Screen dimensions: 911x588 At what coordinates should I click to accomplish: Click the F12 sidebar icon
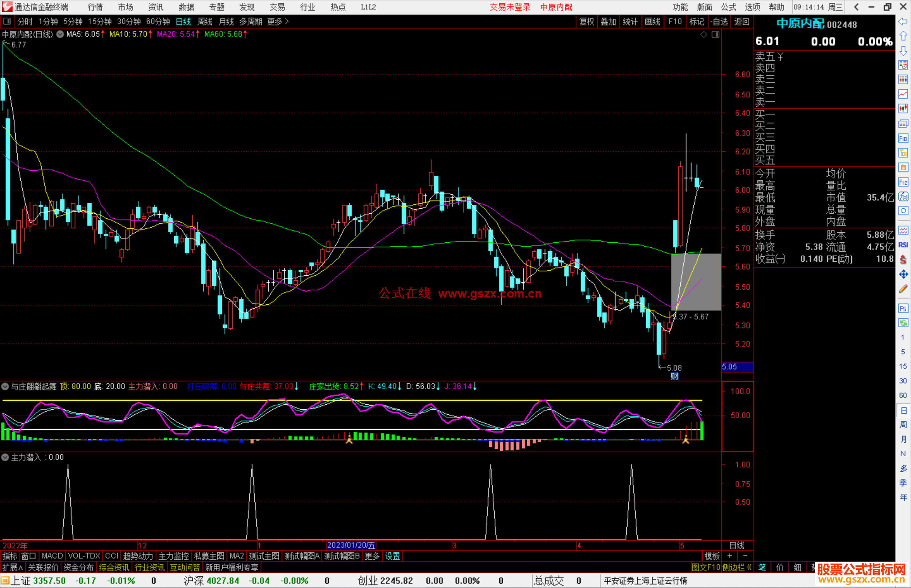[x=903, y=182]
